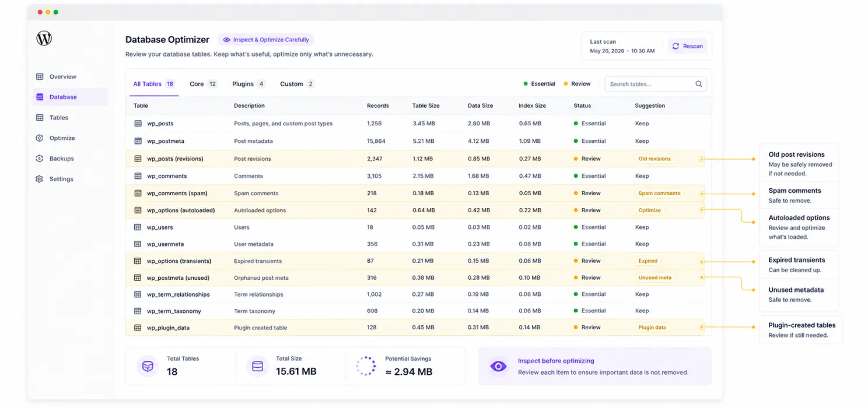
Task: Switch to the All Tables tab
Action: coord(154,84)
